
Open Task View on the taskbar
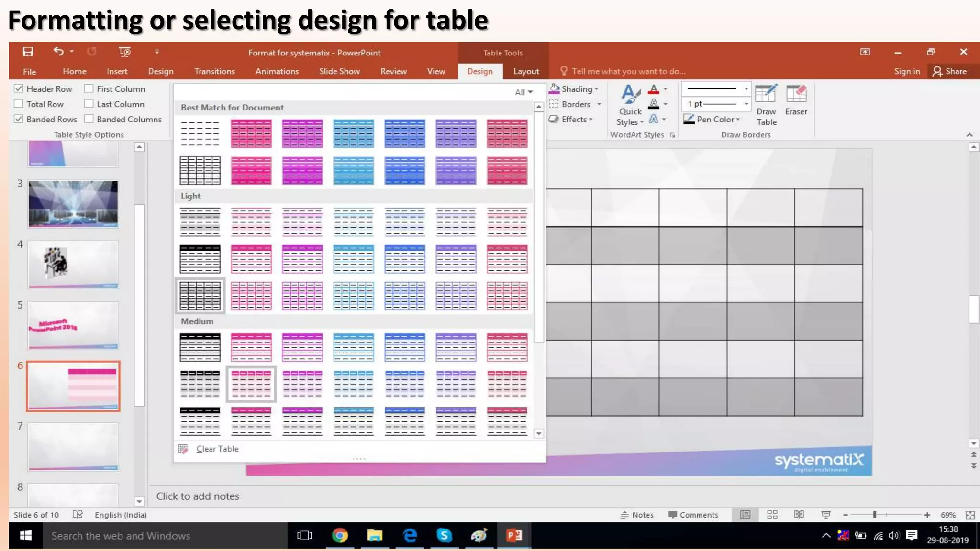coord(305,535)
